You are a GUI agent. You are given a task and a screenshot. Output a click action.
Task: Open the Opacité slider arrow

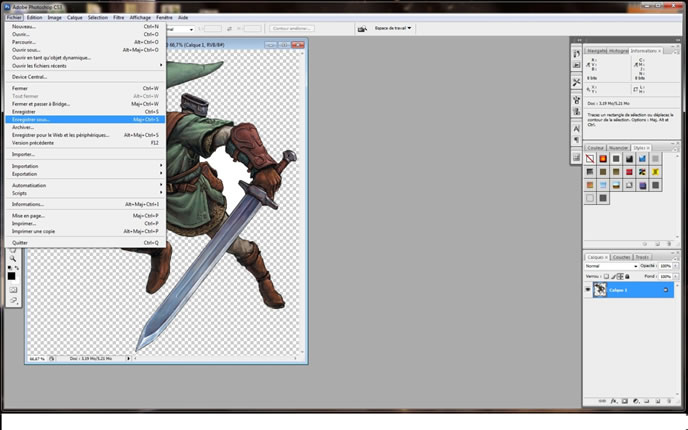(x=675, y=266)
